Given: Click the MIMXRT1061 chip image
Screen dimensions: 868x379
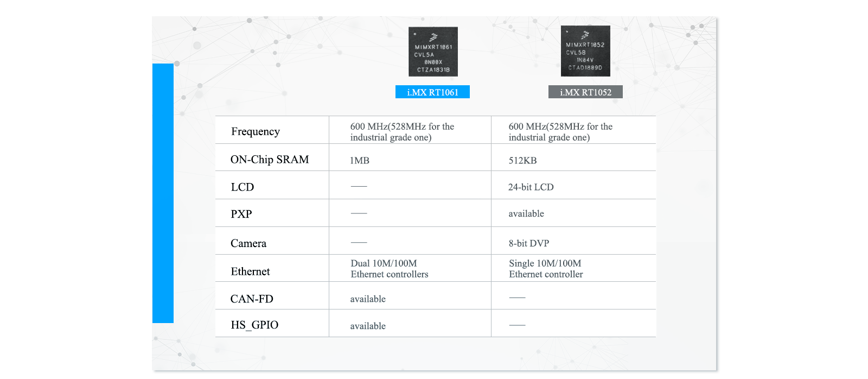Looking at the screenshot, I should point(433,52).
